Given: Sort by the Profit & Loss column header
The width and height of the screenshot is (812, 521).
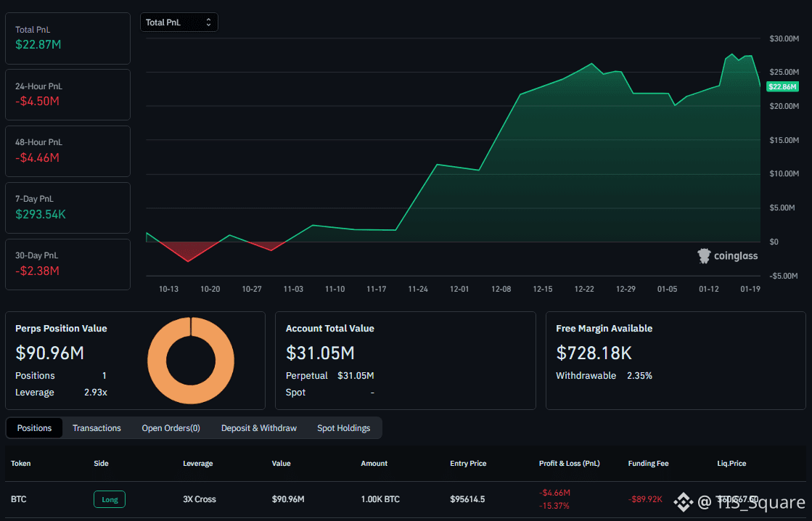Looking at the screenshot, I should [569, 463].
